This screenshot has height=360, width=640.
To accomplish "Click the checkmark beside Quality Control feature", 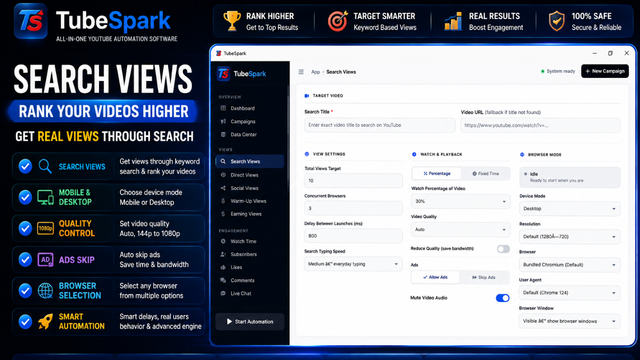I will click(25, 229).
